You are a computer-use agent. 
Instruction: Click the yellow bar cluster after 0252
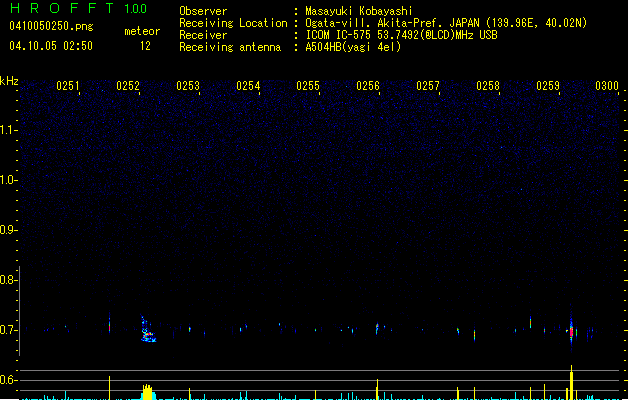pos(148,392)
